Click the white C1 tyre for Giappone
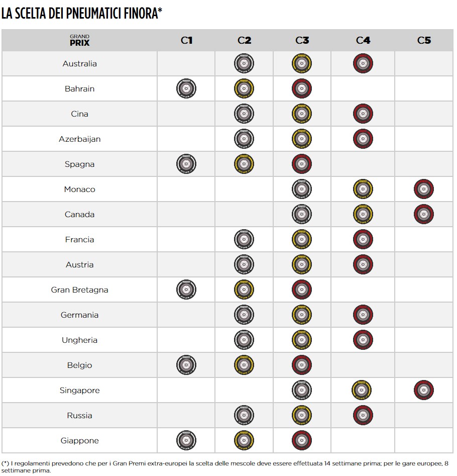This screenshot has width=457, height=476. coord(186,441)
